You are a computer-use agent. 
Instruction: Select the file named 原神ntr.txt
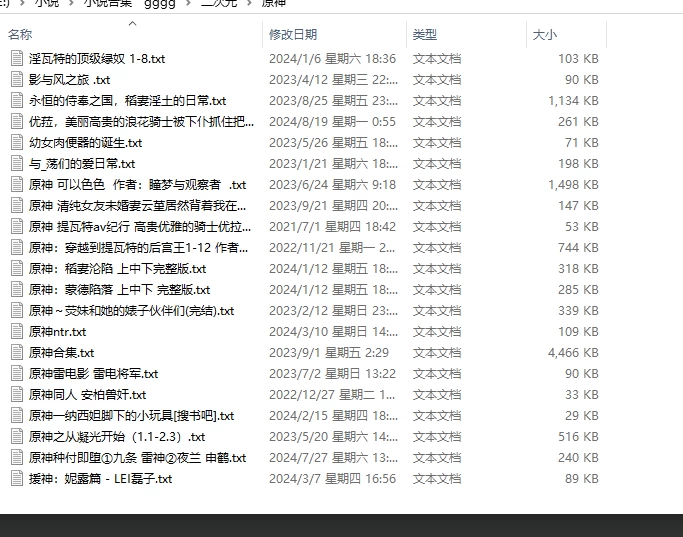[x=57, y=331]
